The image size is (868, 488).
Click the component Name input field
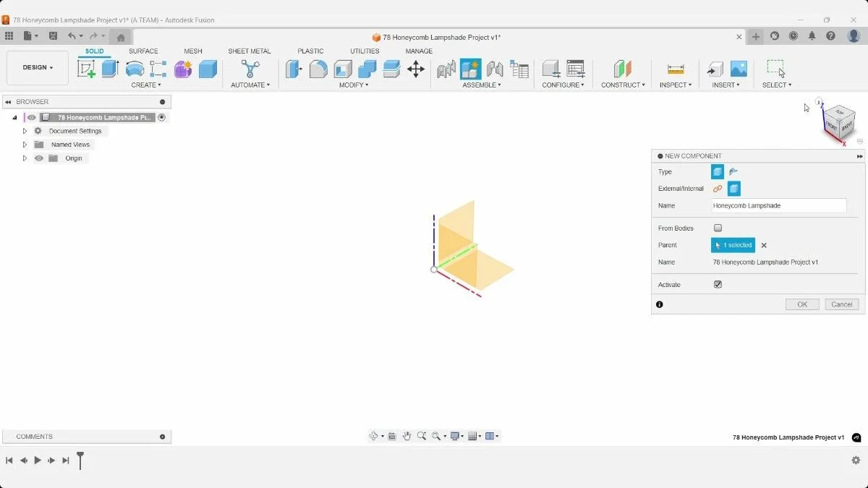click(779, 205)
